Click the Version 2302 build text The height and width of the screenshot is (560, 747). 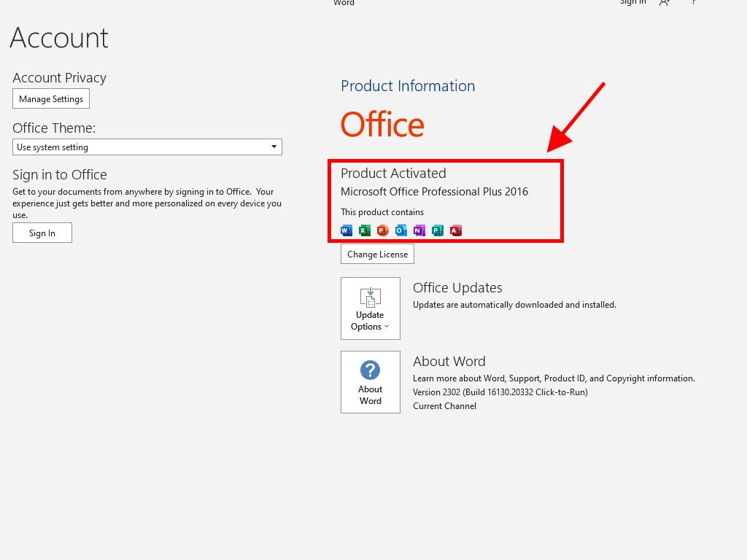click(x=500, y=392)
